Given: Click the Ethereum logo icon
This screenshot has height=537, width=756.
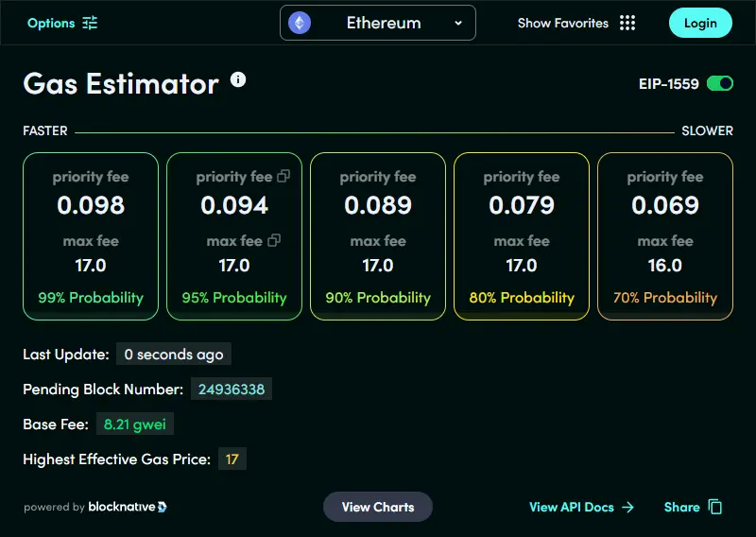Looking at the screenshot, I should [300, 23].
